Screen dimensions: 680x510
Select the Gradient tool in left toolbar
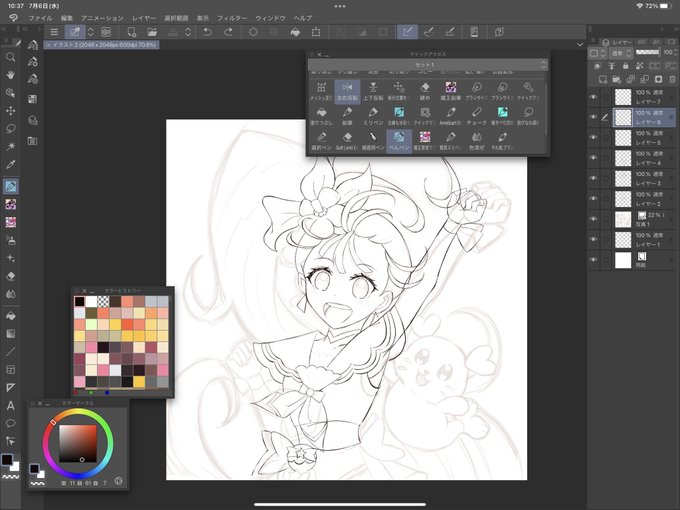11,333
